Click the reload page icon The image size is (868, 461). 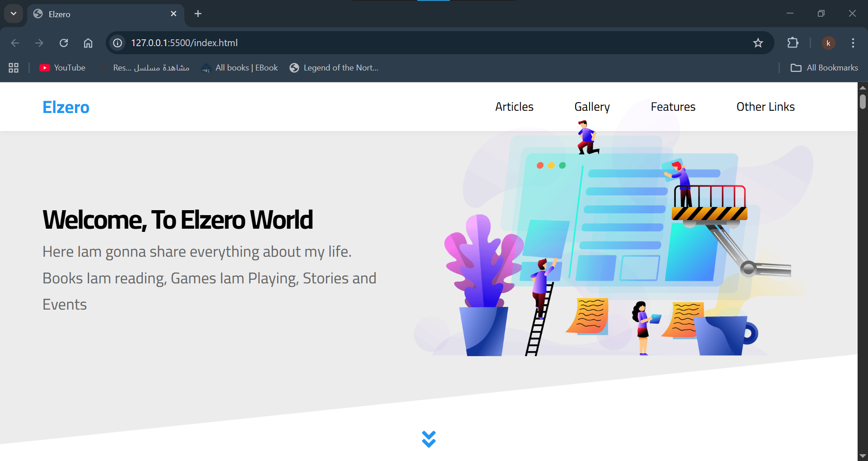coord(64,43)
